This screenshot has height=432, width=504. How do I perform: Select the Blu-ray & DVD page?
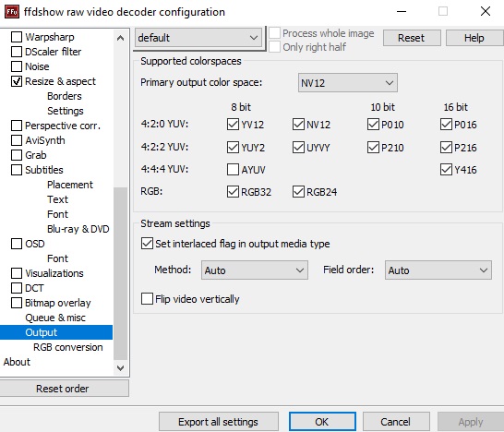[x=78, y=229]
